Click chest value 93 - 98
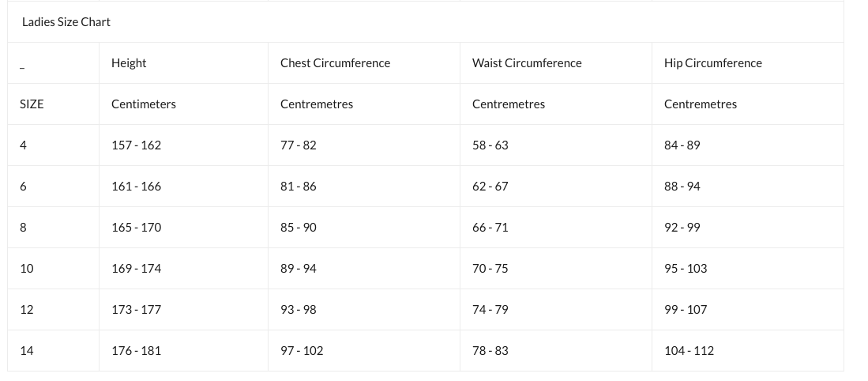868x381 pixels. (299, 310)
